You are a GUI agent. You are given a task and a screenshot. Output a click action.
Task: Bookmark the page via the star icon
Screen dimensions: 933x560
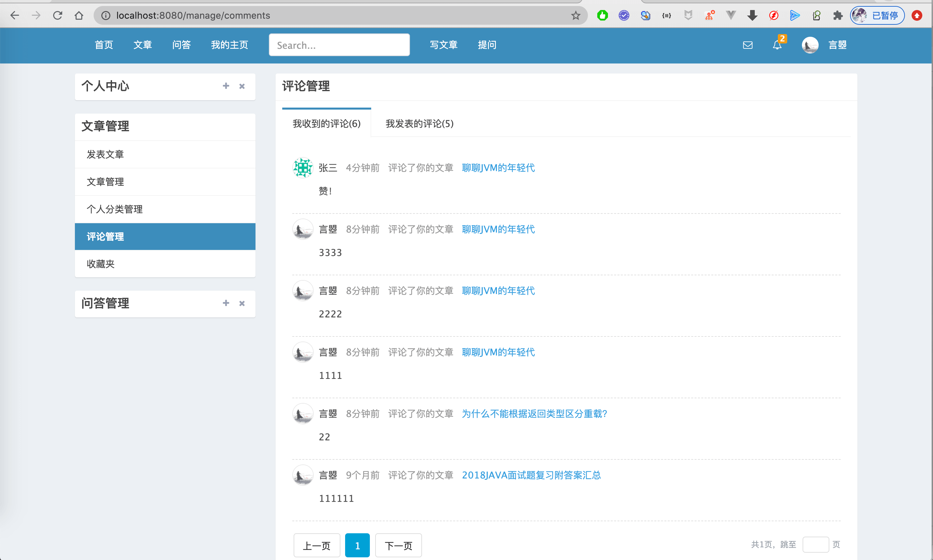click(576, 15)
